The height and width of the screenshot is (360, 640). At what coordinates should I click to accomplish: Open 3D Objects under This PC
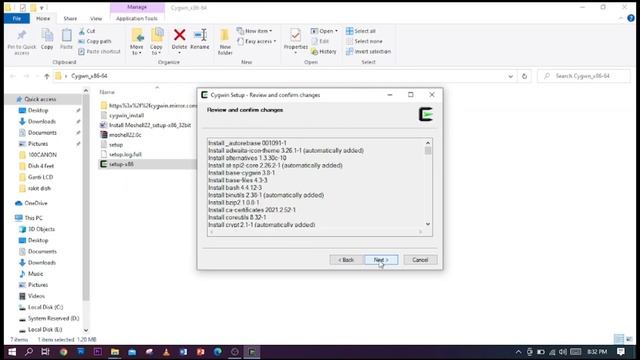[41, 229]
